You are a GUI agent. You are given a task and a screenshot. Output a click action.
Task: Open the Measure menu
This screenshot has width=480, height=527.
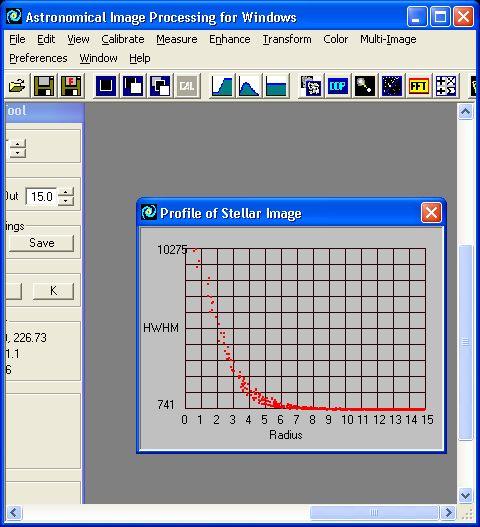(x=177, y=39)
